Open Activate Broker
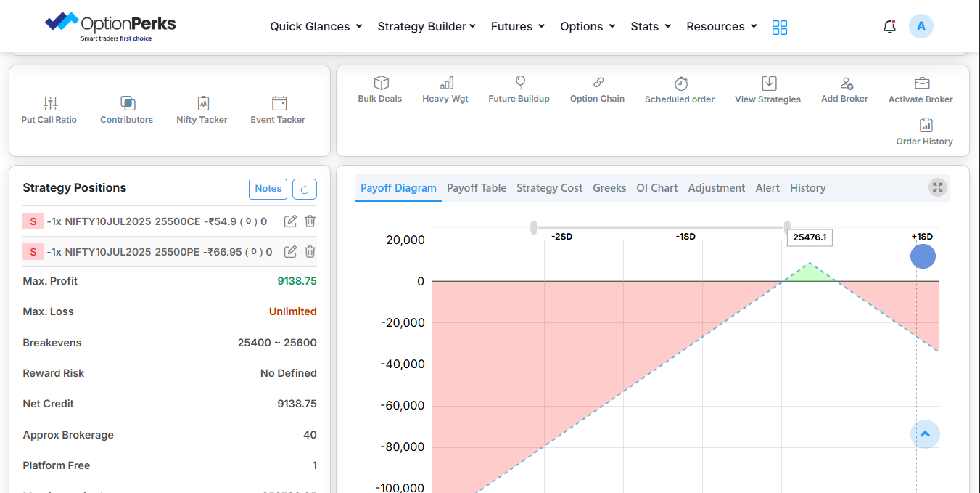 point(921,91)
